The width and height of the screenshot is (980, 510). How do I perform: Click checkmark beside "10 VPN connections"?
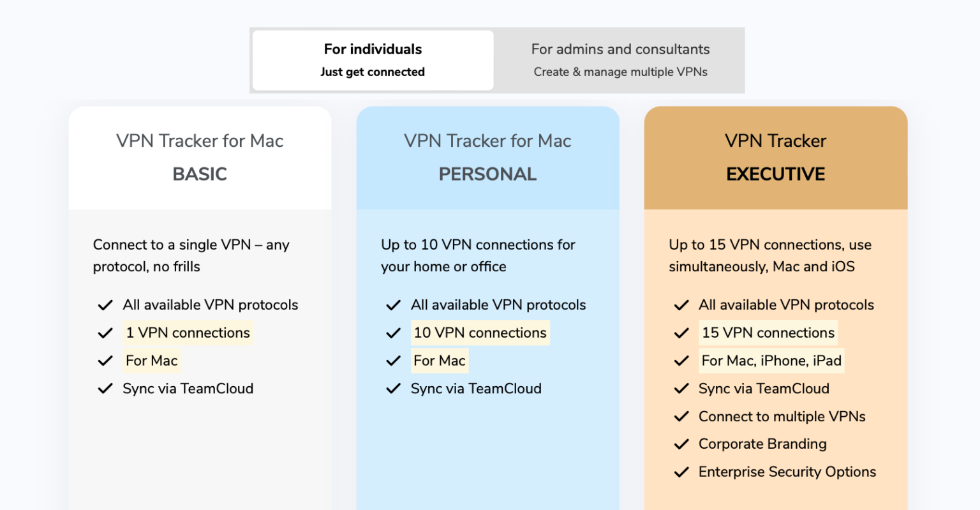coord(393,333)
